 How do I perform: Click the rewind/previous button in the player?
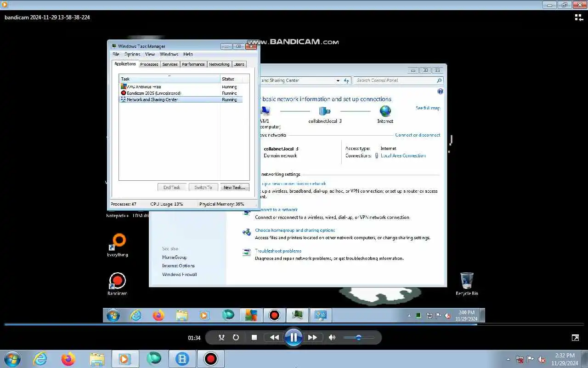274,337
